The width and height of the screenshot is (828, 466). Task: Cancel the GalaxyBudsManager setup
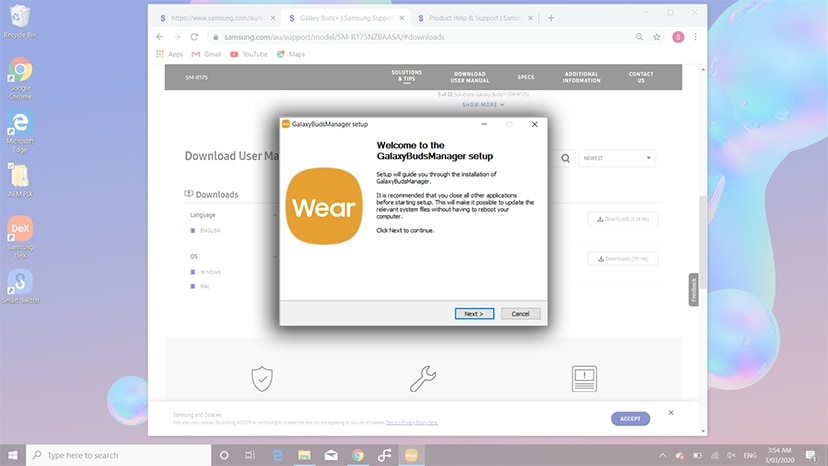click(520, 314)
